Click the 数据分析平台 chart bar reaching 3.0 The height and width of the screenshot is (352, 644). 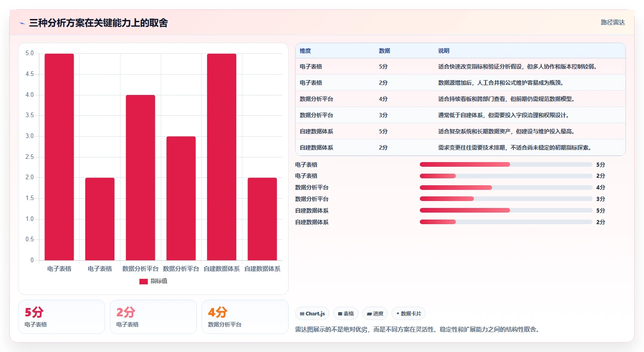[181, 198]
